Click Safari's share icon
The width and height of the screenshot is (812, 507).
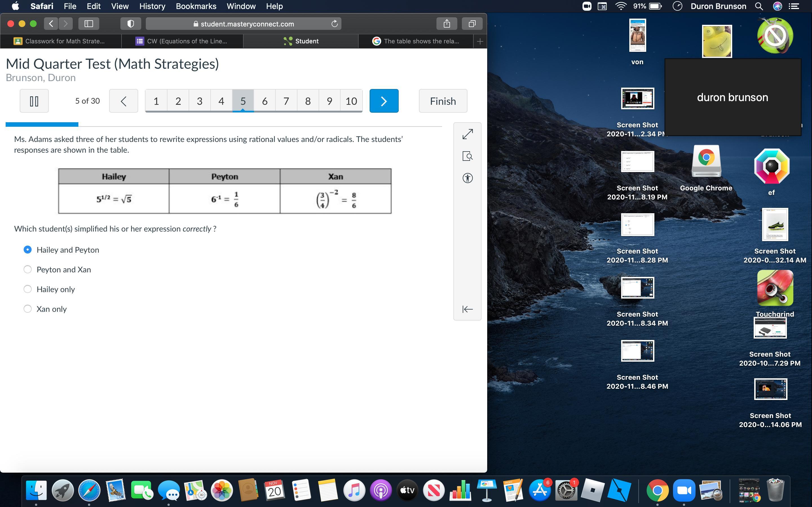[446, 23]
